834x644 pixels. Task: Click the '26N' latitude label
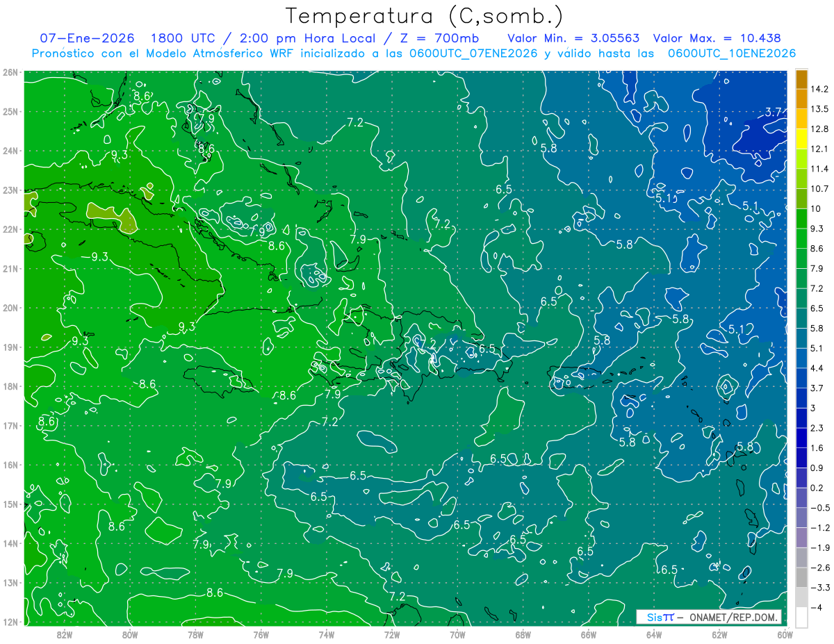tap(10, 72)
